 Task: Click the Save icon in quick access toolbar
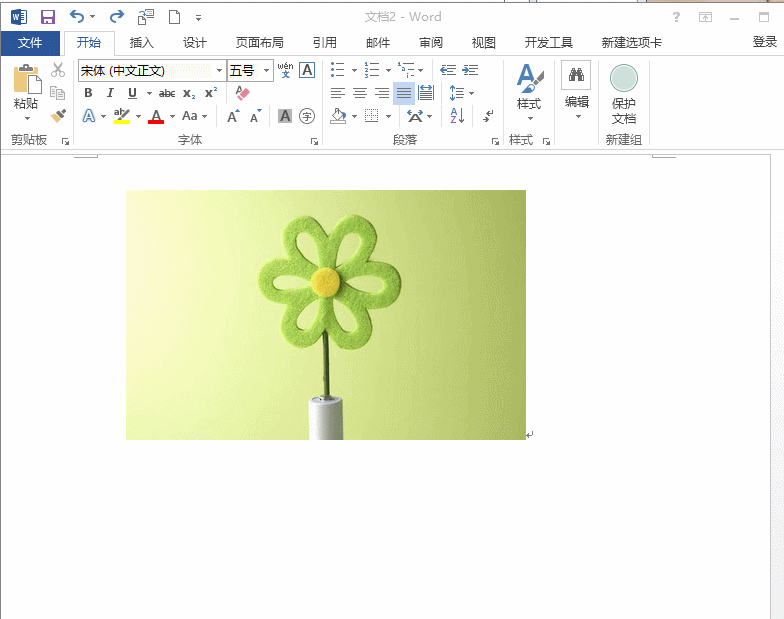pyautogui.click(x=47, y=17)
